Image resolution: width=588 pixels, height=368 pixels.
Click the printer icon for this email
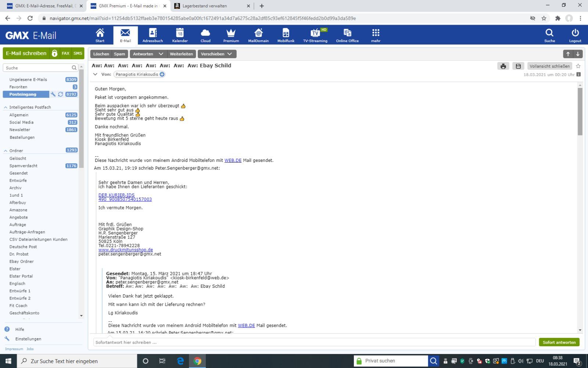click(x=503, y=66)
